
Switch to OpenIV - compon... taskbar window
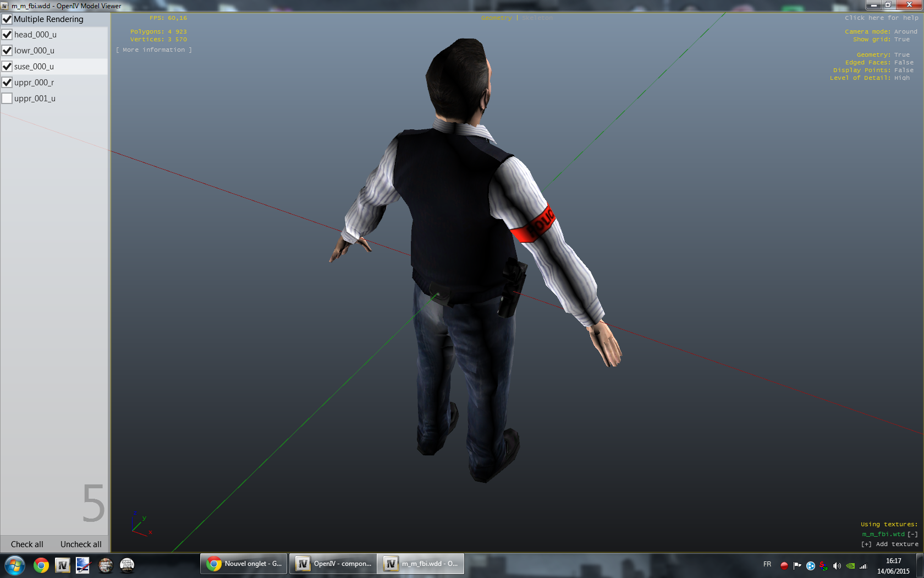tap(333, 564)
